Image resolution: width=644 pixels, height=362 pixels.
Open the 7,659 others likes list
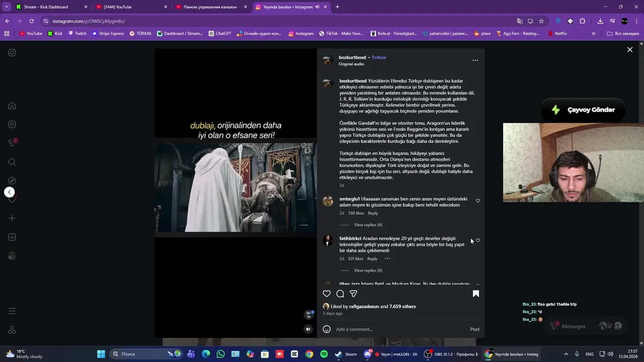pos(403,306)
